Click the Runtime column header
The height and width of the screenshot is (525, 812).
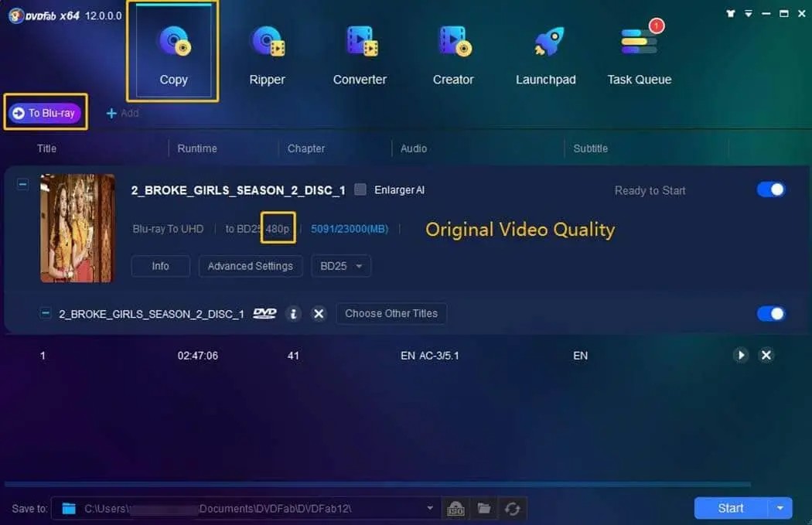197,148
